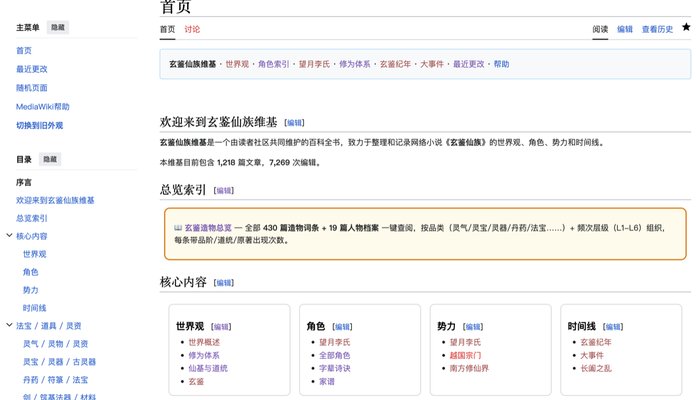Jump to 总览索引 in contents
700x400 pixels.
[32, 218]
